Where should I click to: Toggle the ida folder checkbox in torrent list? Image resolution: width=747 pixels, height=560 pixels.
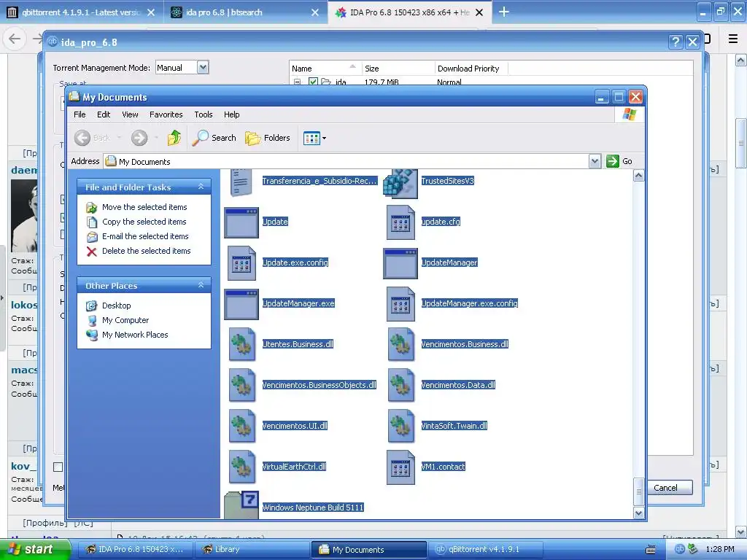tap(313, 82)
